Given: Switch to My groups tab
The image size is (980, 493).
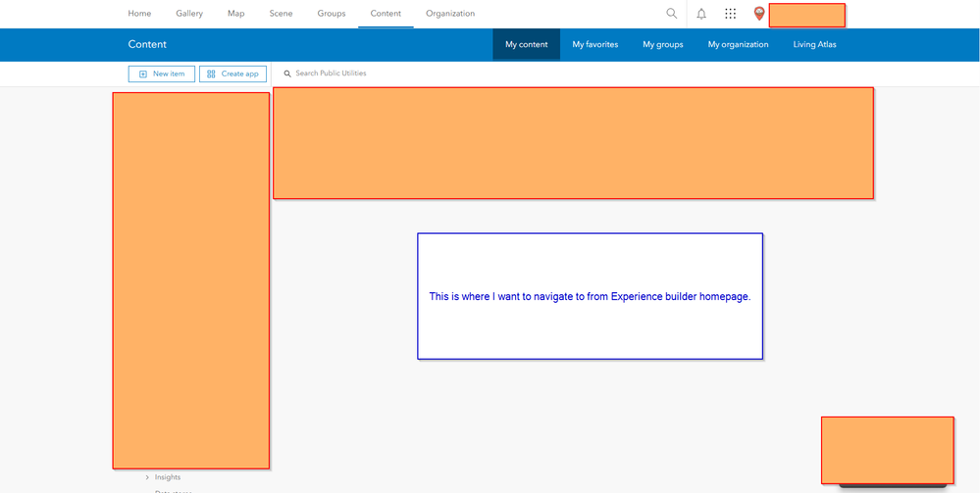Looking at the screenshot, I should [662, 44].
